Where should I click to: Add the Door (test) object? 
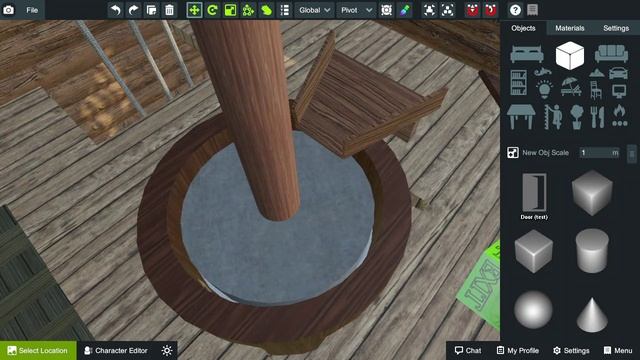click(534, 196)
